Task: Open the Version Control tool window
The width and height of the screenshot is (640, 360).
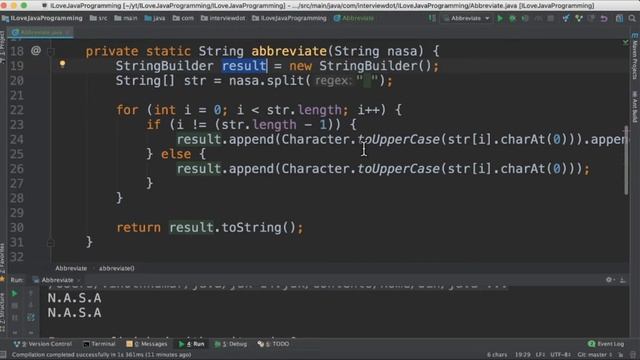Action: pyautogui.click(x=43, y=344)
